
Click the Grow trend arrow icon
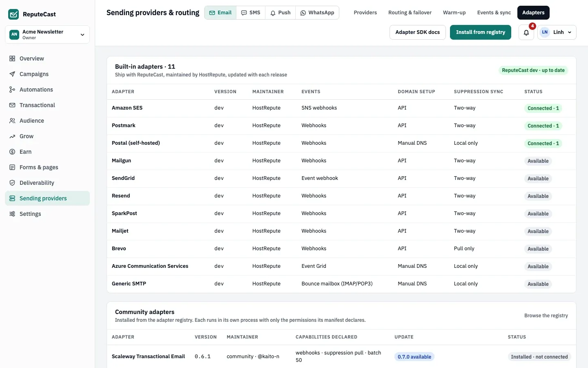pyautogui.click(x=12, y=136)
